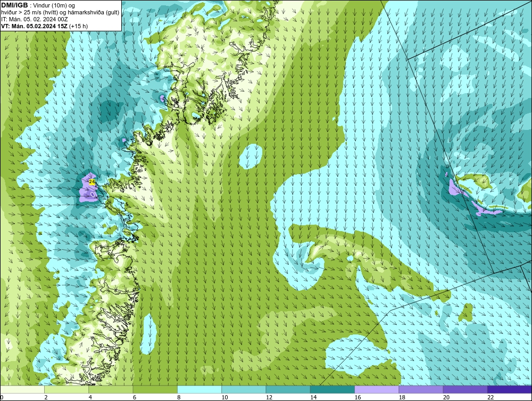Click the "hviður > 25 m/s (hvítt)" line
The width and height of the screenshot is (532, 401).
(x=29, y=13)
